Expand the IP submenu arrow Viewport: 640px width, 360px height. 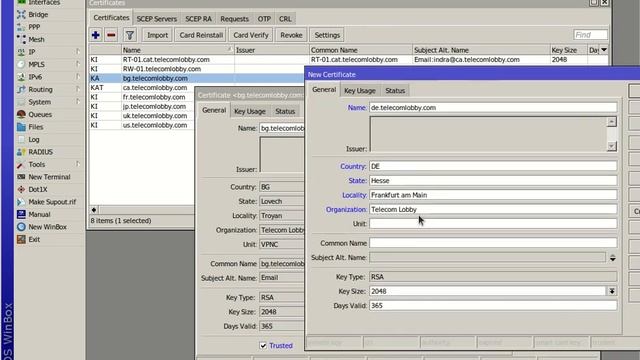78,51
